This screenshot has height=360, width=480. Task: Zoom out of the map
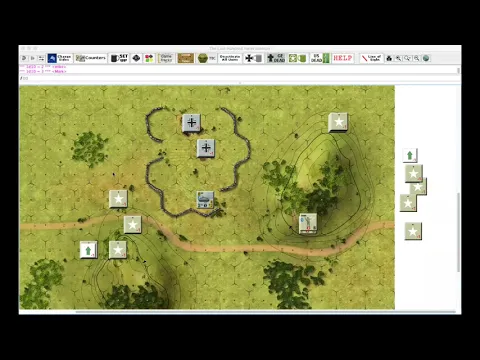tap(417, 58)
